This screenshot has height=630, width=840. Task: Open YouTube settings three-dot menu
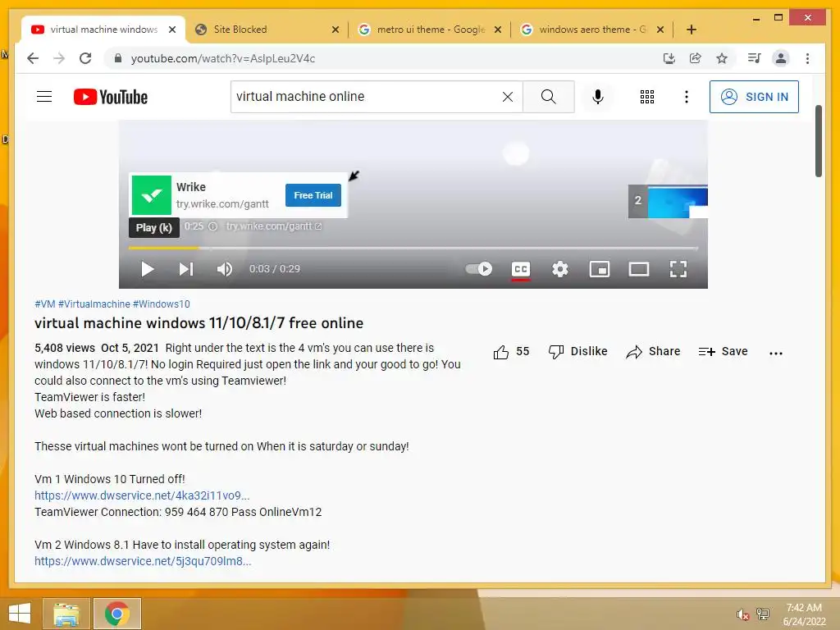click(687, 97)
